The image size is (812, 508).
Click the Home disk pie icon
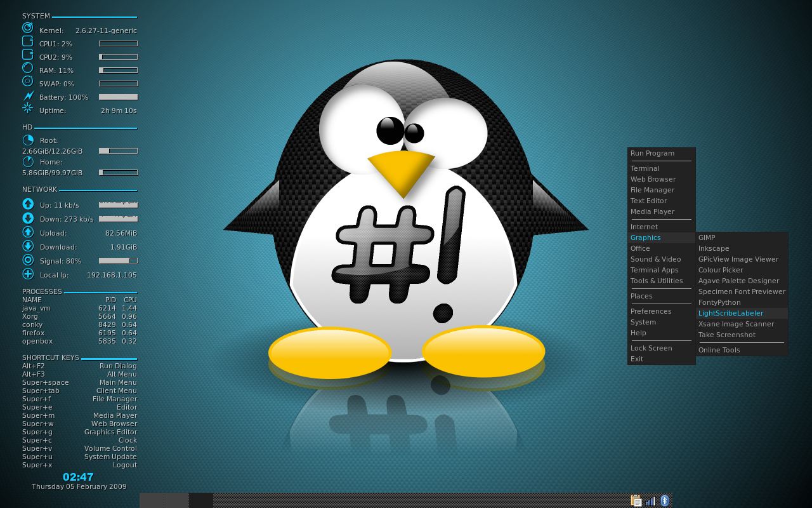(28, 161)
